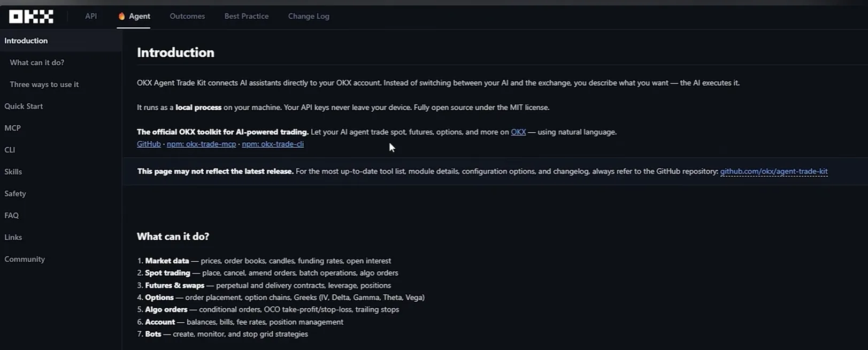The height and width of the screenshot is (350, 868).
Task: Open Safety in the sidebar
Action: point(15,194)
